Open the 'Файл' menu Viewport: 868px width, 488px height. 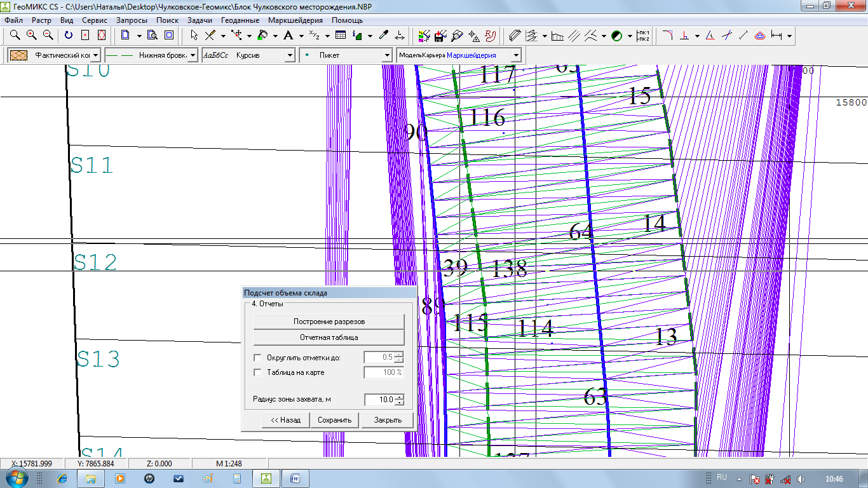pos(13,20)
